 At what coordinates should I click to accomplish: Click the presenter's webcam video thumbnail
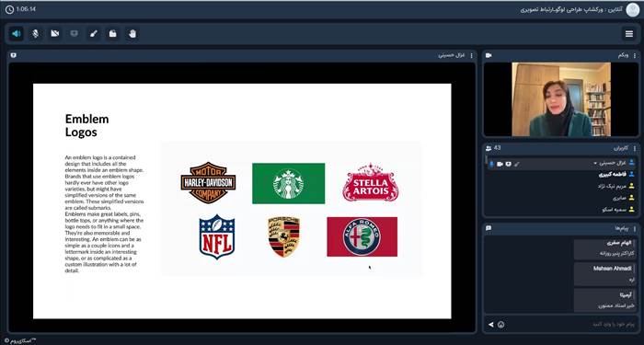pyautogui.click(x=561, y=99)
